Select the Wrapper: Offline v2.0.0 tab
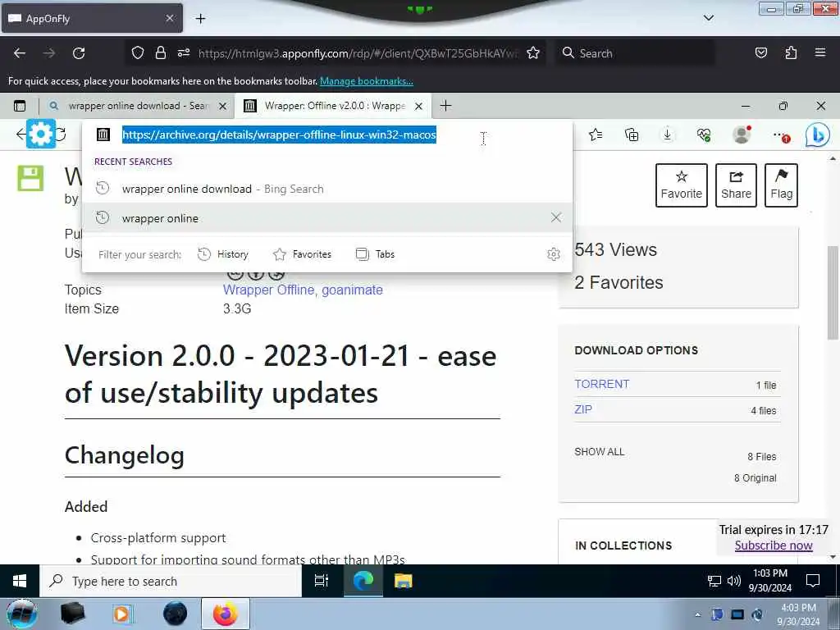Image resolution: width=840 pixels, height=630 pixels. coord(335,106)
